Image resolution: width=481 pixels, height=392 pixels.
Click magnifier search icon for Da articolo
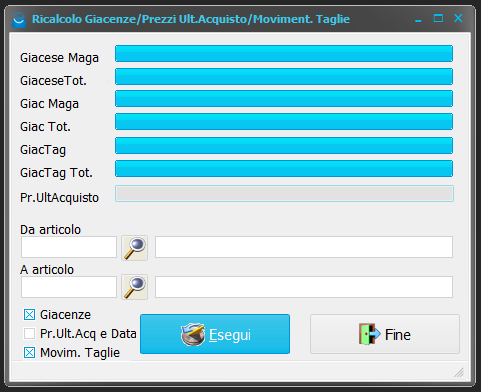(134, 248)
